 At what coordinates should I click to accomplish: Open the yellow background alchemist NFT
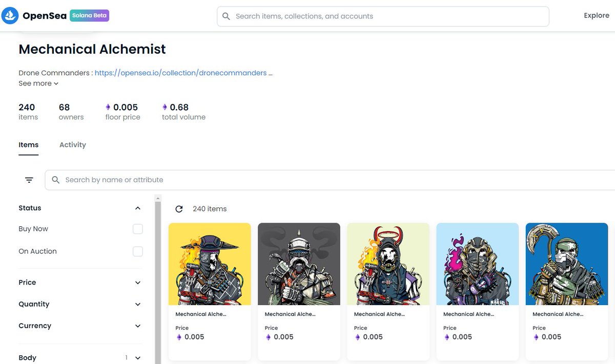210,264
